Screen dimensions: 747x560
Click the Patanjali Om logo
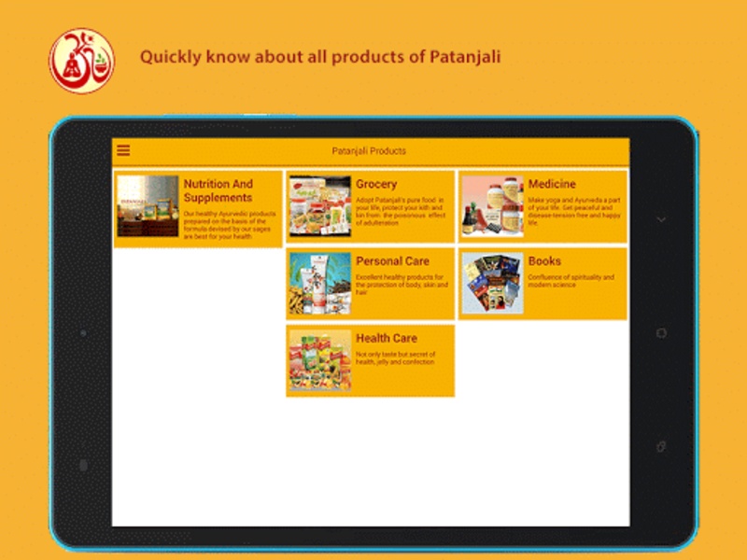click(x=81, y=61)
